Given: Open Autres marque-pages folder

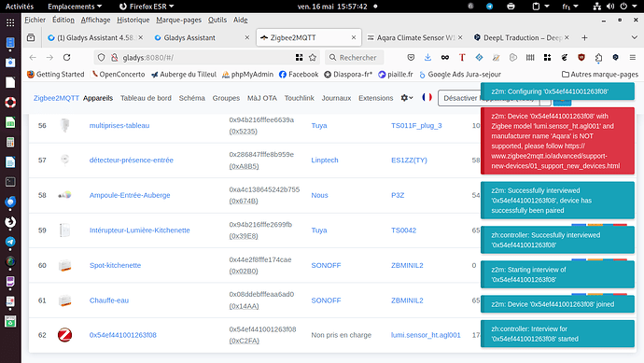Looking at the screenshot, I should point(600,75).
